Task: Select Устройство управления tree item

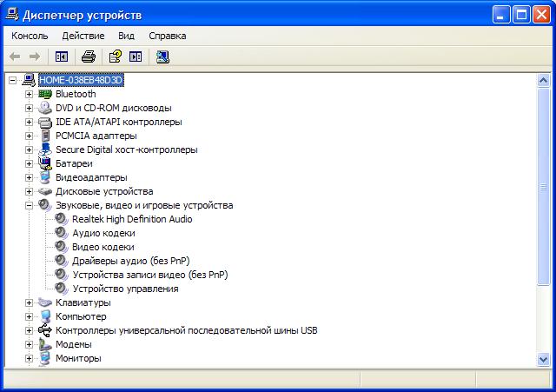Action: tap(125, 289)
